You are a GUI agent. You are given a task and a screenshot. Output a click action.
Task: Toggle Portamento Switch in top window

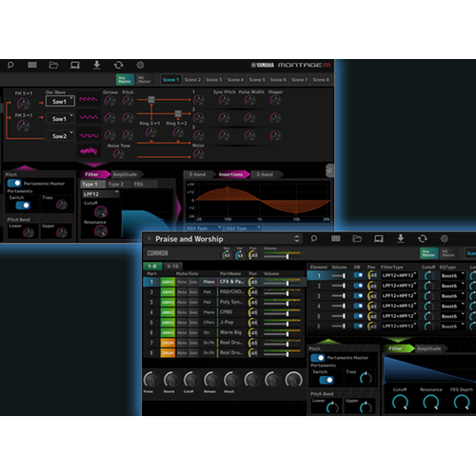(23, 206)
